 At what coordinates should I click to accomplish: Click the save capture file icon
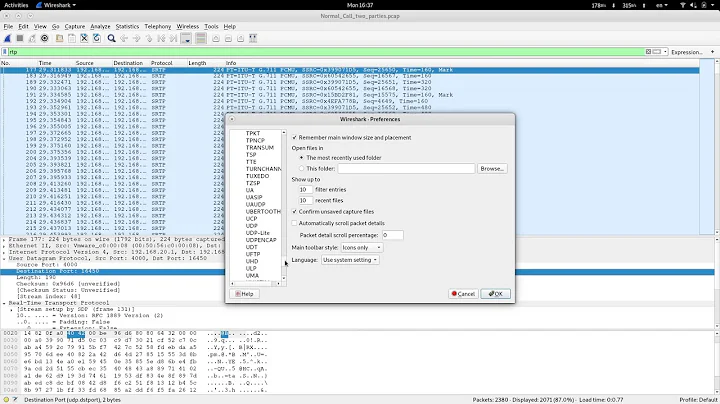click(x=72, y=39)
